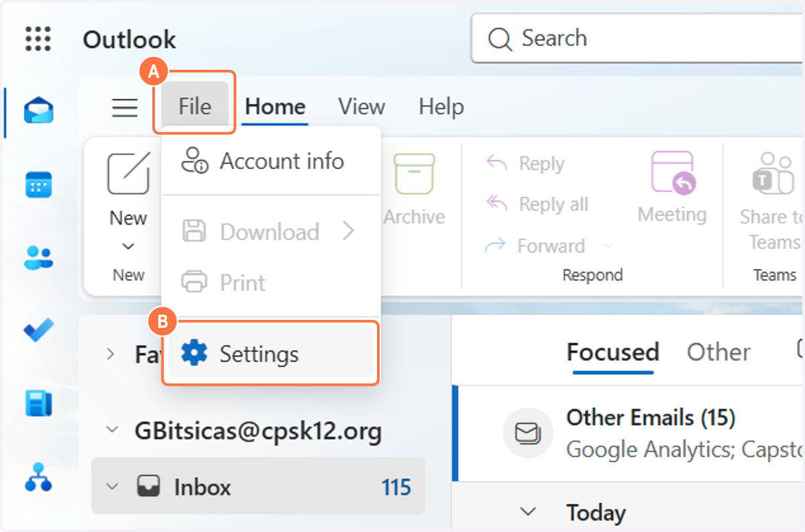
Task: Collapse the Today message group
Action: [x=528, y=512]
